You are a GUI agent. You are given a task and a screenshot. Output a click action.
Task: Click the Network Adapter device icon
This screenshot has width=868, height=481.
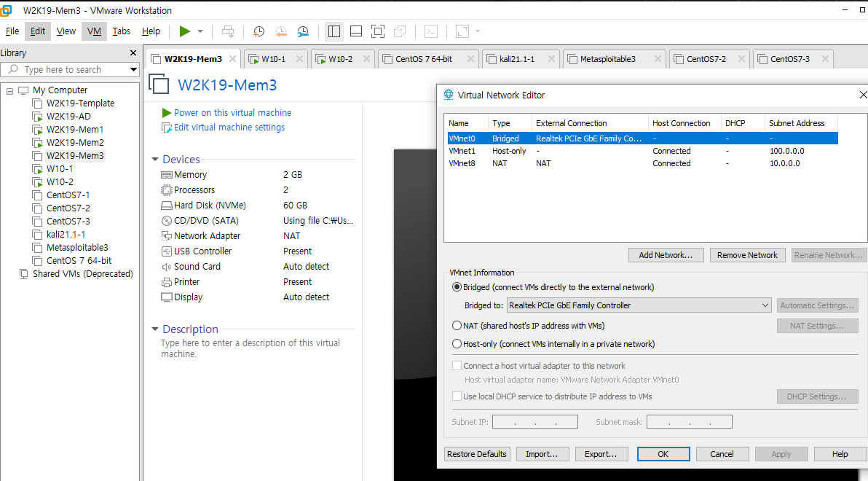pyautogui.click(x=167, y=236)
